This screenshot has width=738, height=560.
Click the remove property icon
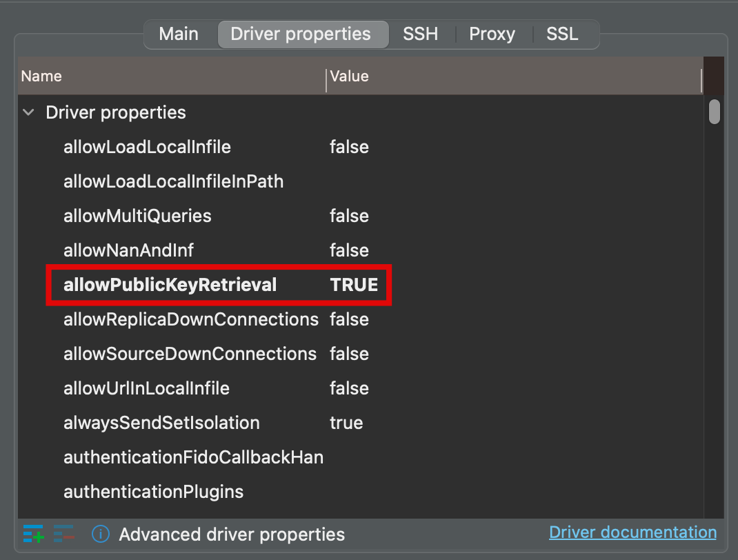click(x=64, y=534)
